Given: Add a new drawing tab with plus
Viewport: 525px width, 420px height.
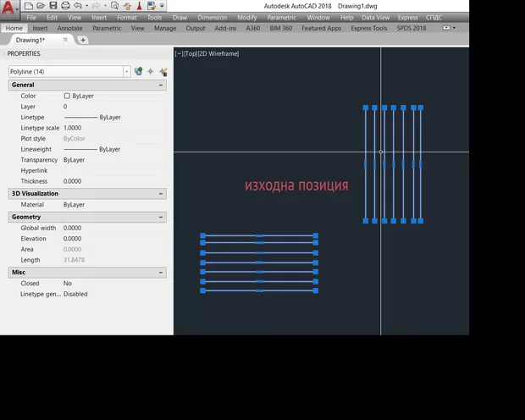Looking at the screenshot, I should [83, 40].
